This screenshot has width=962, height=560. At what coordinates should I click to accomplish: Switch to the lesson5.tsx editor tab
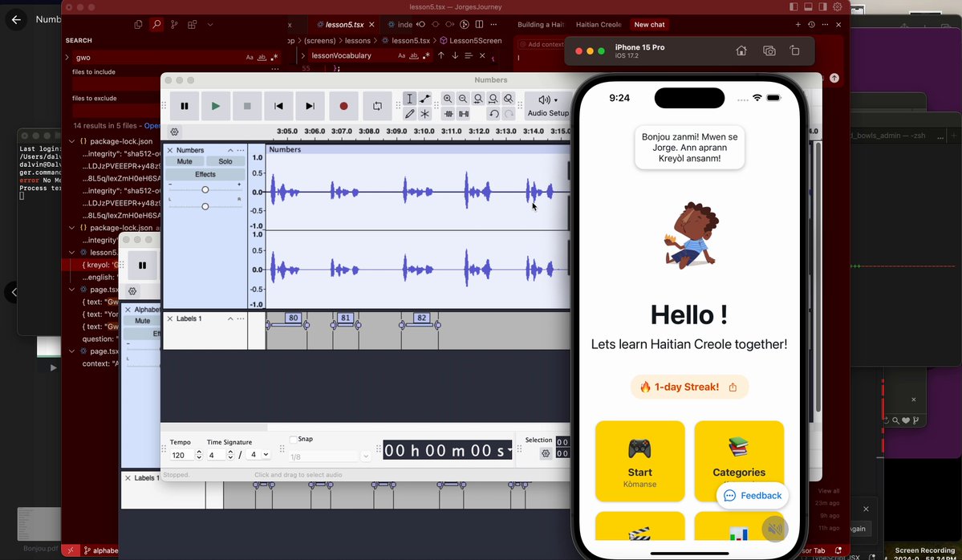345,25
